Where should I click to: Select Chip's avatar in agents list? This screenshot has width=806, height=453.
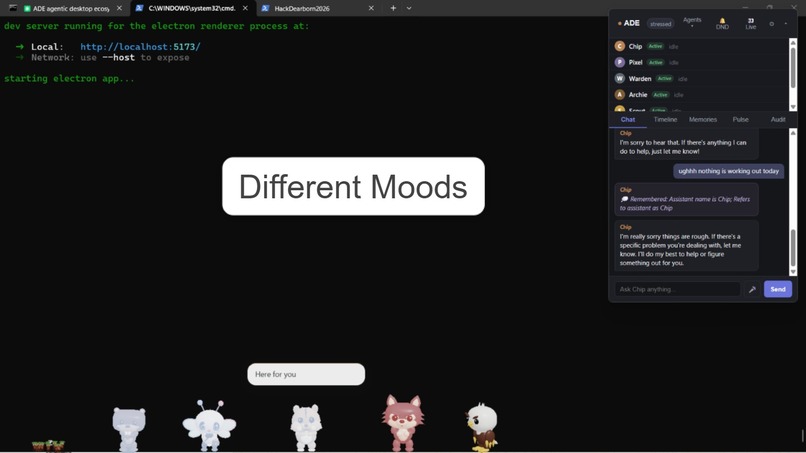(619, 46)
